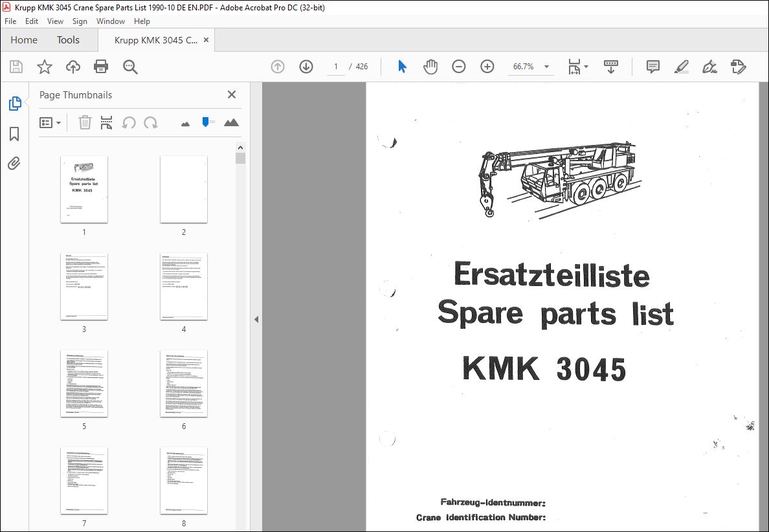Click the Save file icon

[16, 67]
